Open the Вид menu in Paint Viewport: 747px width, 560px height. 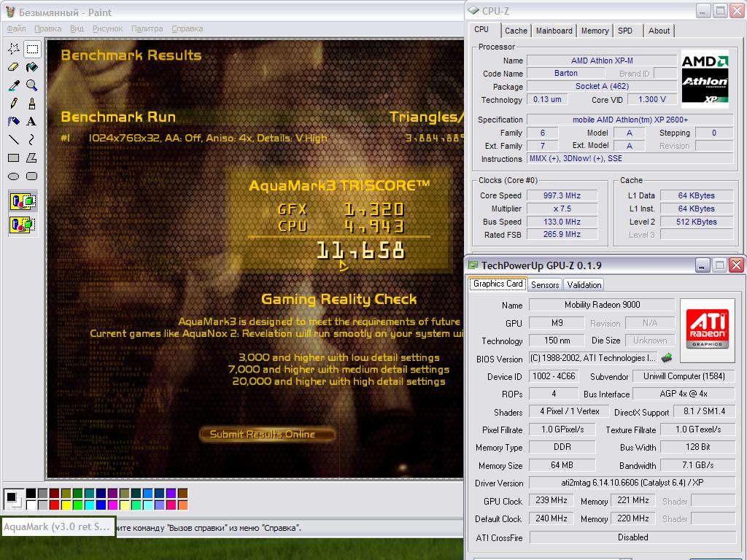click(x=77, y=28)
